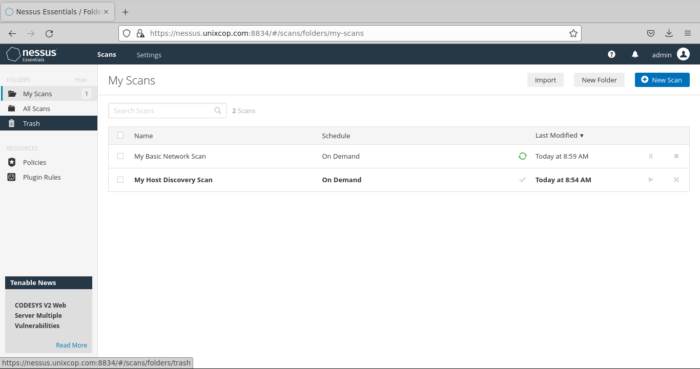Tick the select-all scans checkbox
Viewport: 700px width, 369px height.
pyautogui.click(x=121, y=135)
